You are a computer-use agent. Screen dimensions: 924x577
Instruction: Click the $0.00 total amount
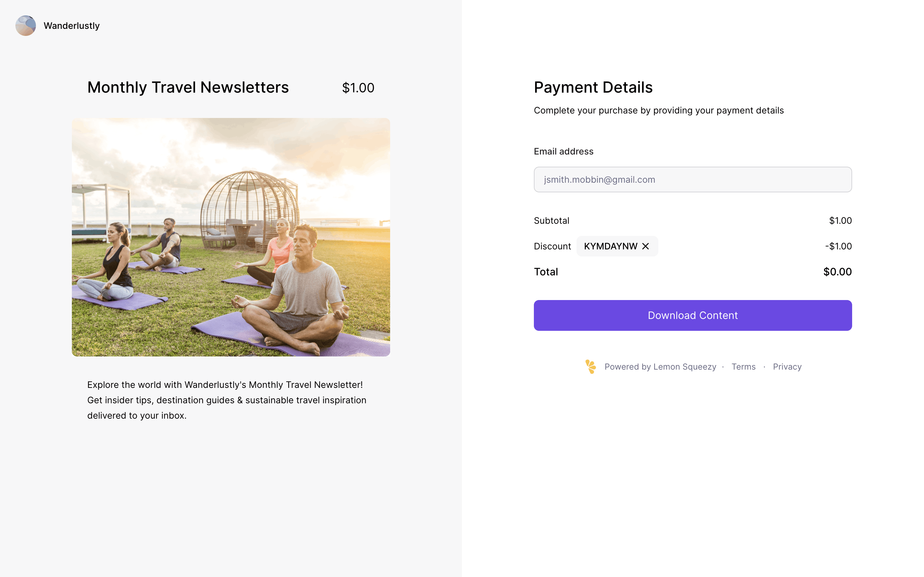pyautogui.click(x=837, y=272)
